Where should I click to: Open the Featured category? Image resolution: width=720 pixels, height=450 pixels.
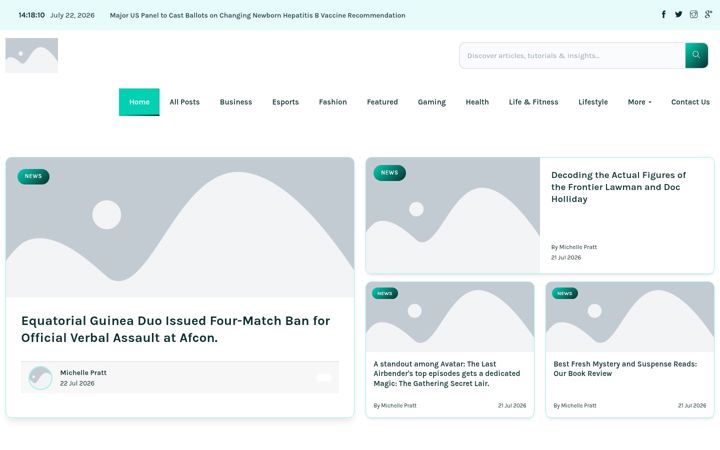pyautogui.click(x=382, y=102)
